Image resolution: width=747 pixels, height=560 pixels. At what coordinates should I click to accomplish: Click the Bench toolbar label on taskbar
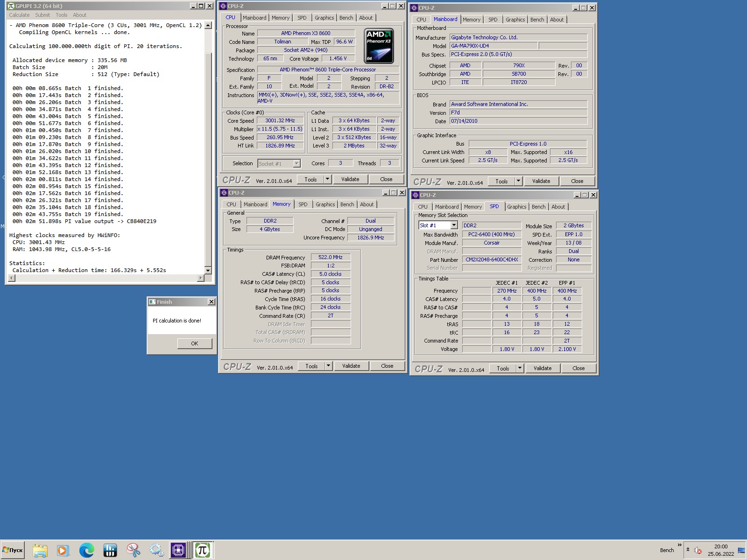coord(667,550)
